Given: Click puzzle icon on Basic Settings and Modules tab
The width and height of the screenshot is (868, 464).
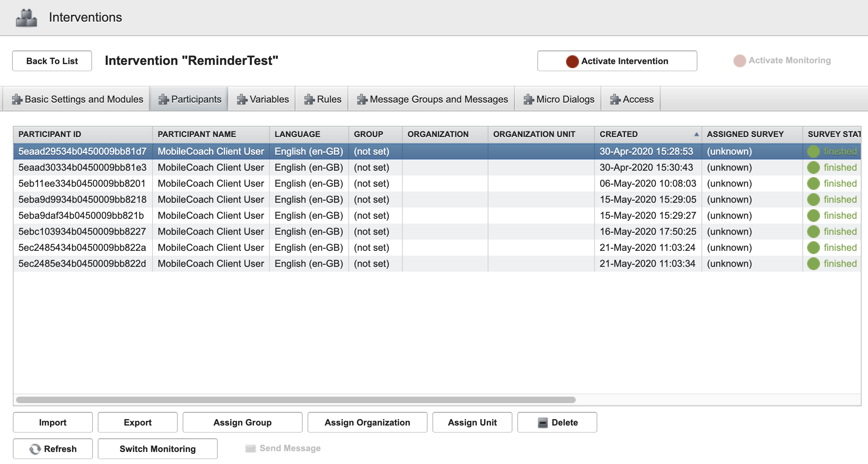Looking at the screenshot, I should 17,99.
